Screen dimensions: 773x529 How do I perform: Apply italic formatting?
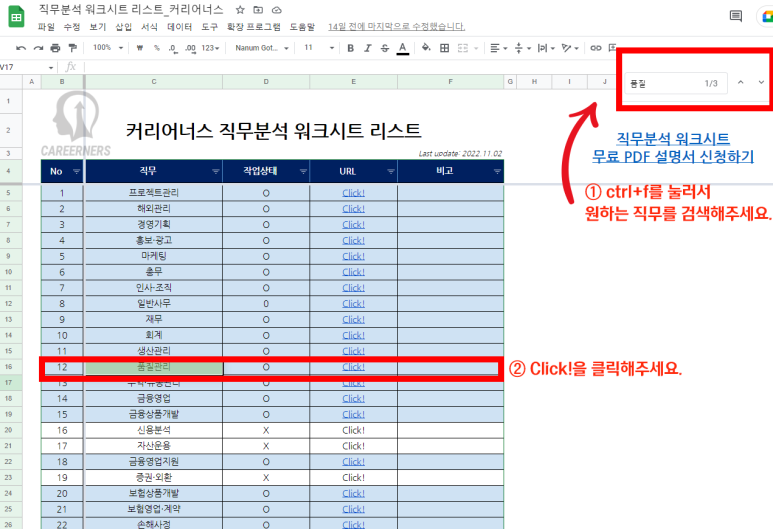pos(368,48)
